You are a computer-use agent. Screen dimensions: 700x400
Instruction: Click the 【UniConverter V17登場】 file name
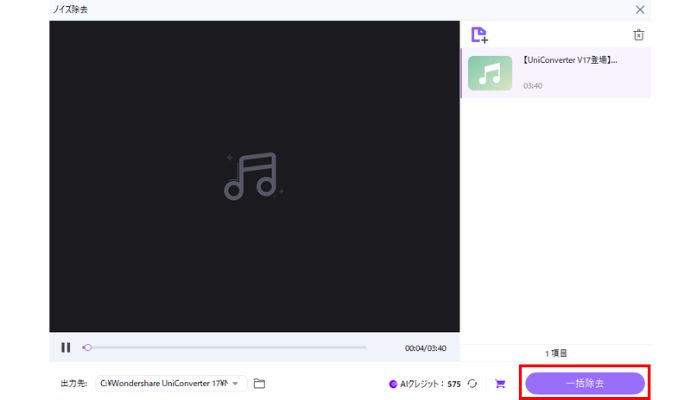[x=570, y=60]
